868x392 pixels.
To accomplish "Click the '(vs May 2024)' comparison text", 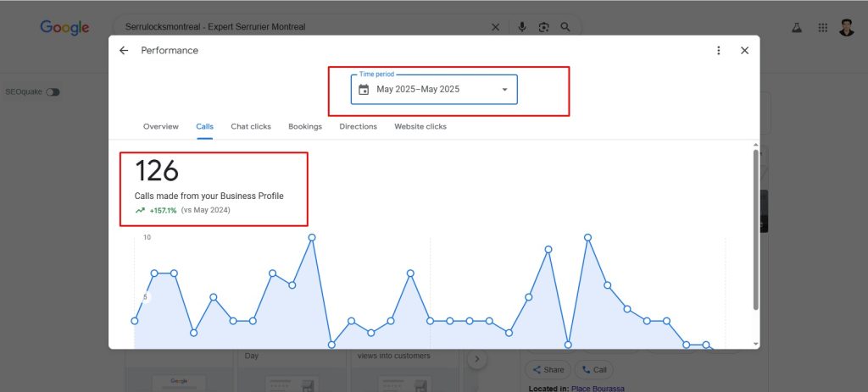I will [x=205, y=211].
